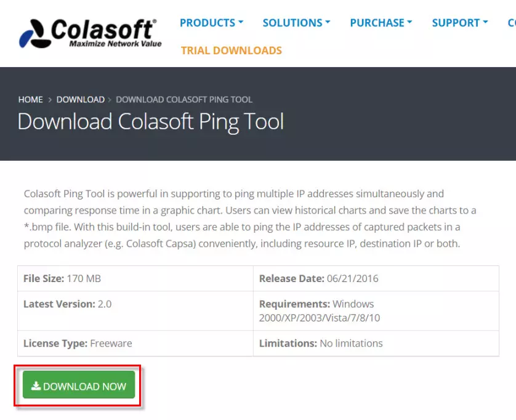Click the Download Colasoft Ping Tool heading

point(151,121)
